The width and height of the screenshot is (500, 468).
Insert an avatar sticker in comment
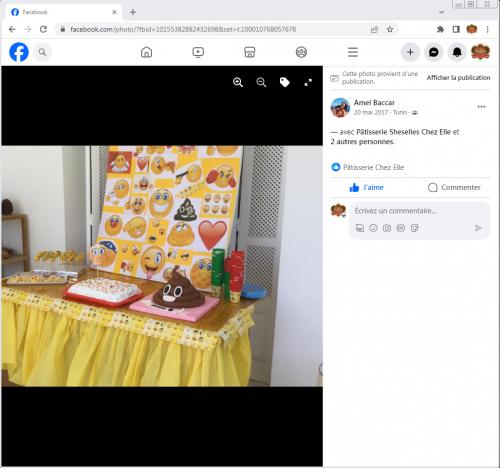tap(360, 228)
